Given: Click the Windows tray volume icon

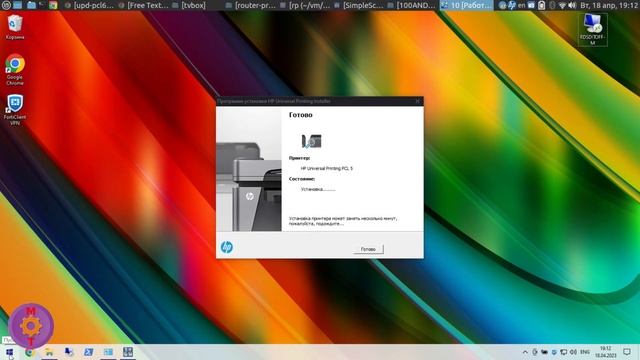Looking at the screenshot, I should pos(573,352).
